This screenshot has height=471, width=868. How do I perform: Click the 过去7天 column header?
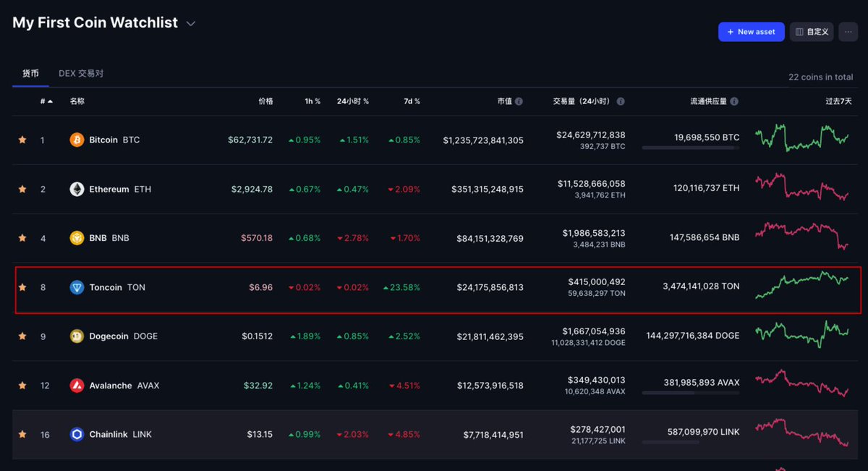(839, 101)
